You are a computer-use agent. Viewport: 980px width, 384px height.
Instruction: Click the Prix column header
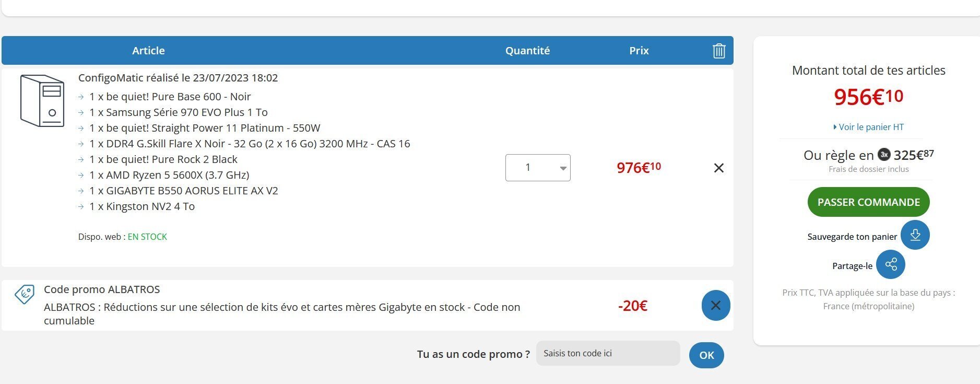click(x=639, y=51)
